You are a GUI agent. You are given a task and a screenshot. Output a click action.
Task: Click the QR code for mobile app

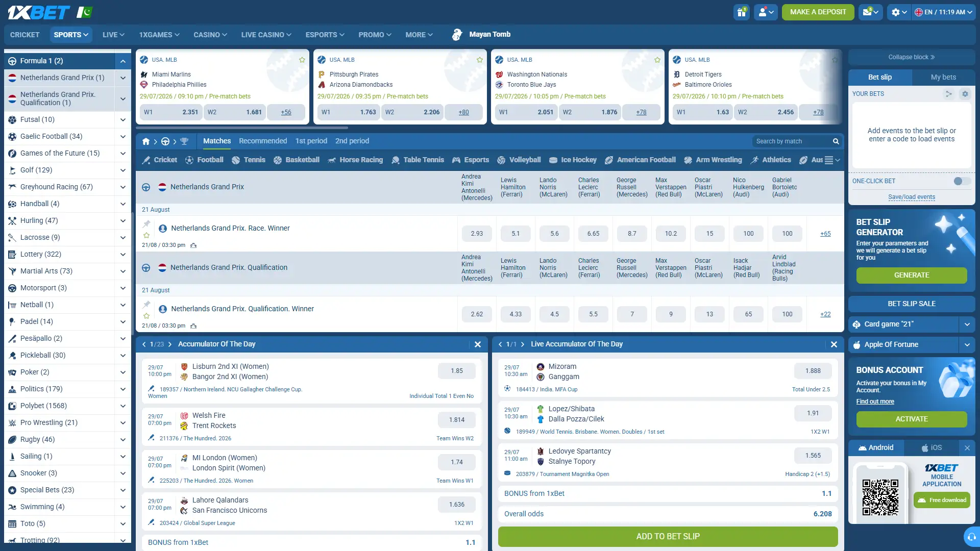click(880, 497)
